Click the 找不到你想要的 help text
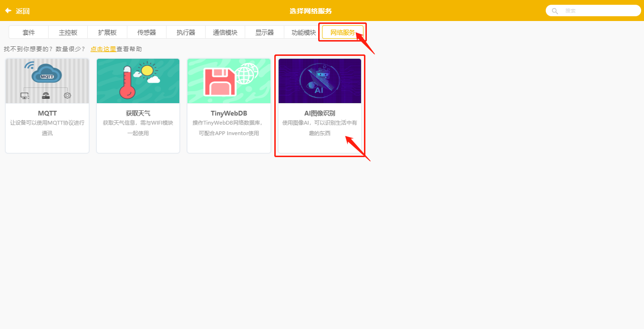This screenshot has height=329, width=644. 45,49
